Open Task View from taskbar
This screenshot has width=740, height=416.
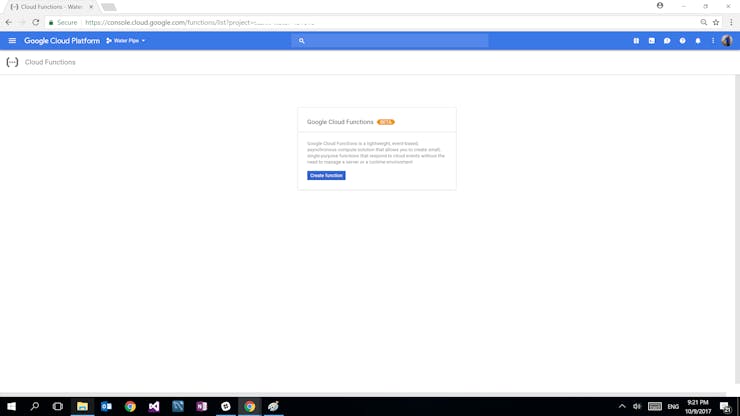coord(58,407)
